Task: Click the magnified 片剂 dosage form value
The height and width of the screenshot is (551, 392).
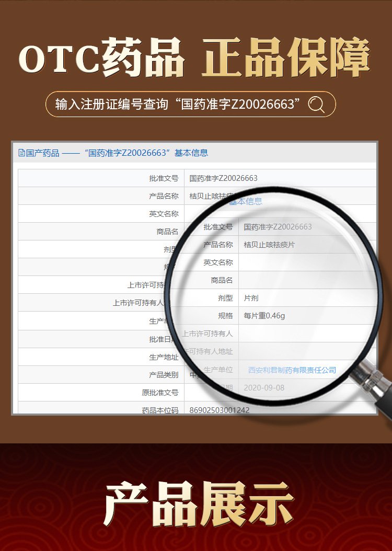Action: 251,298
